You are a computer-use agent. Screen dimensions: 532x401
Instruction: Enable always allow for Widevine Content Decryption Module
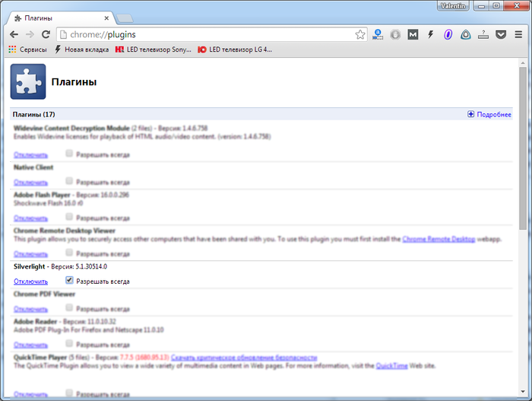coord(69,154)
